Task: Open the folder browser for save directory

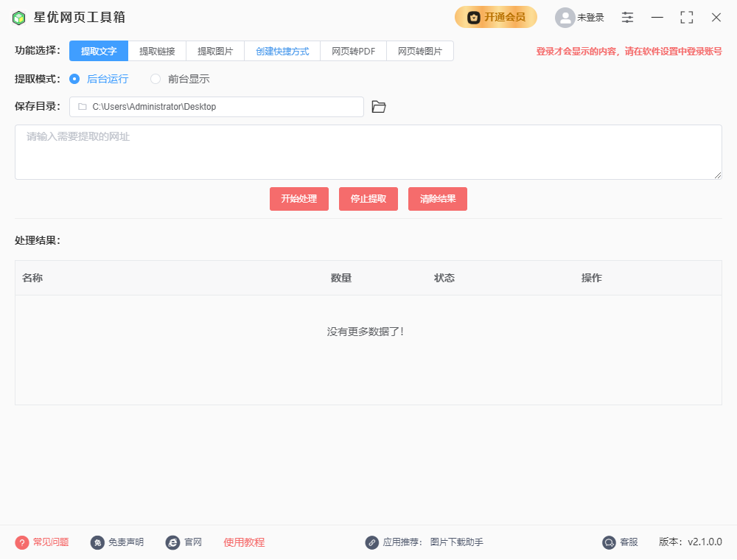Action: [378, 106]
